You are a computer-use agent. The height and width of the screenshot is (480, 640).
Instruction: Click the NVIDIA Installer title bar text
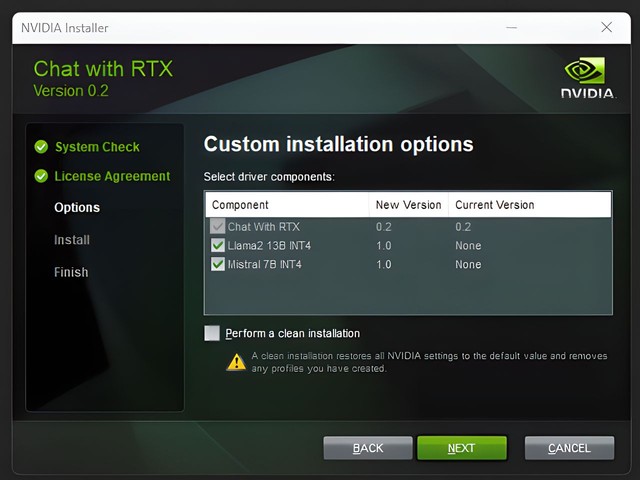64,28
